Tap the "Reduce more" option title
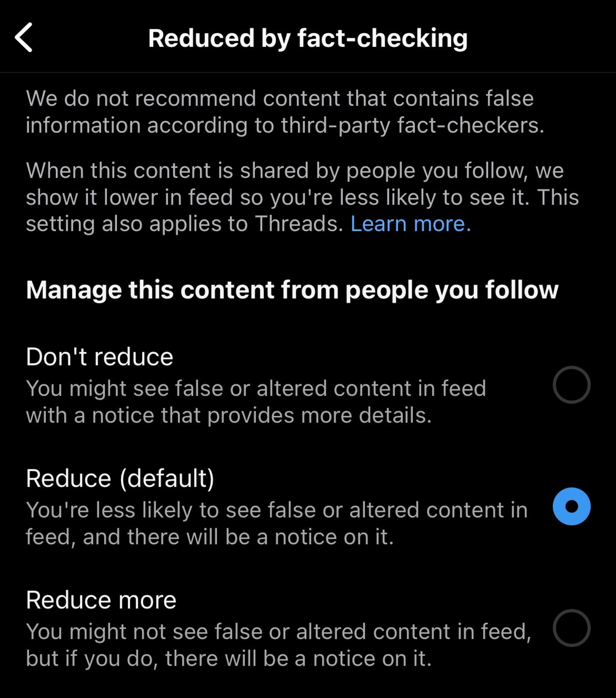 pos(101,600)
